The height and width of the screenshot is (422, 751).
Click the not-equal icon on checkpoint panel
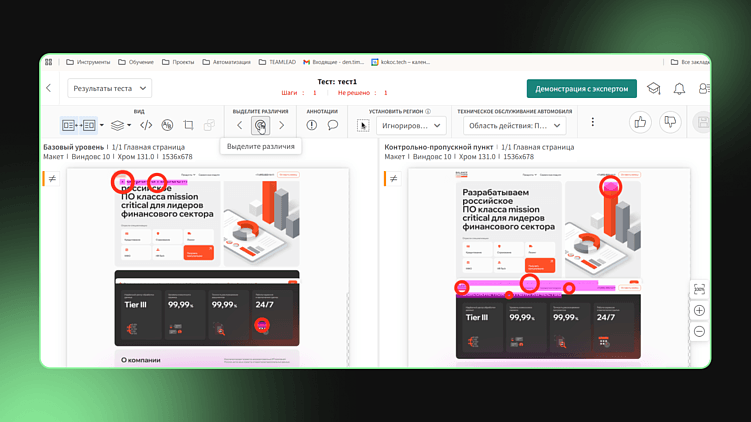coord(394,179)
